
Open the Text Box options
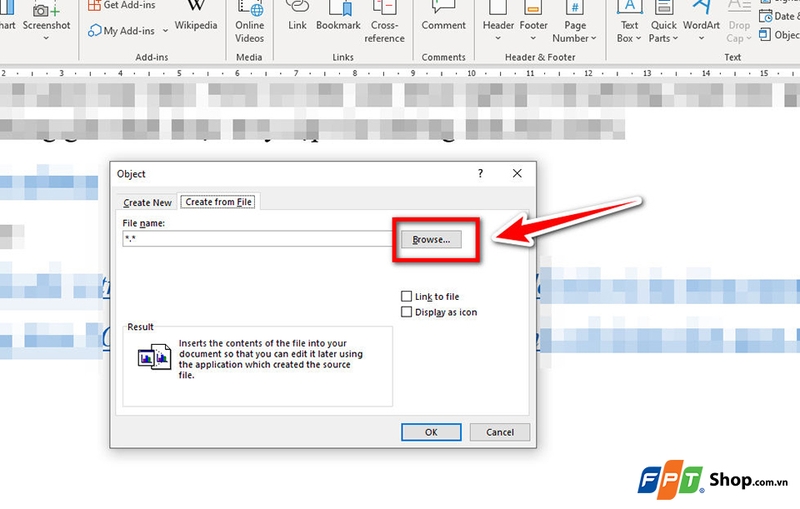point(629,22)
